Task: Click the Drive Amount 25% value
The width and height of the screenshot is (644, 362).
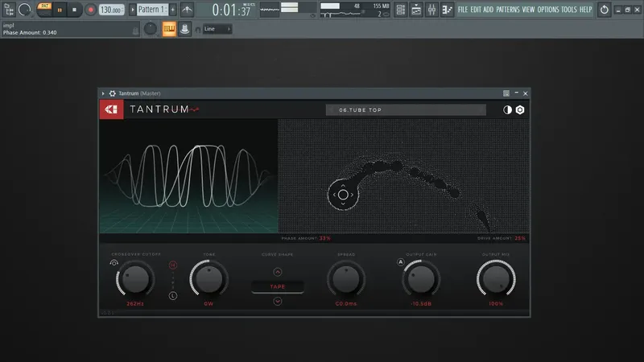Action: (520, 238)
